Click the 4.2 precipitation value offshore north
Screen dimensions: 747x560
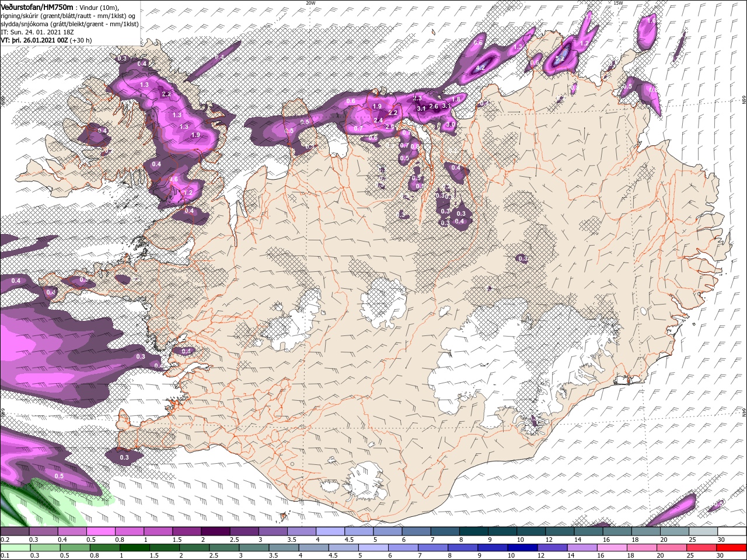[481, 68]
